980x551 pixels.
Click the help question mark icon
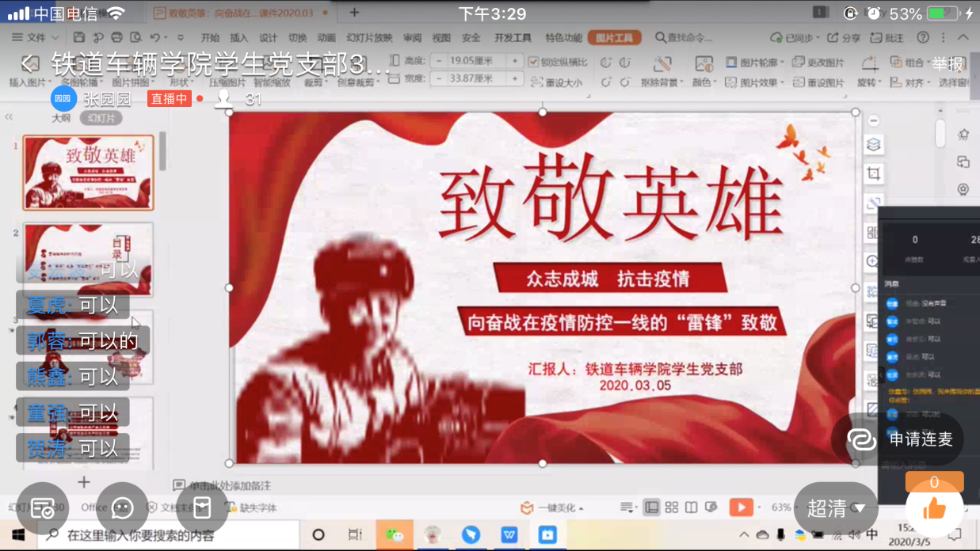(x=923, y=37)
